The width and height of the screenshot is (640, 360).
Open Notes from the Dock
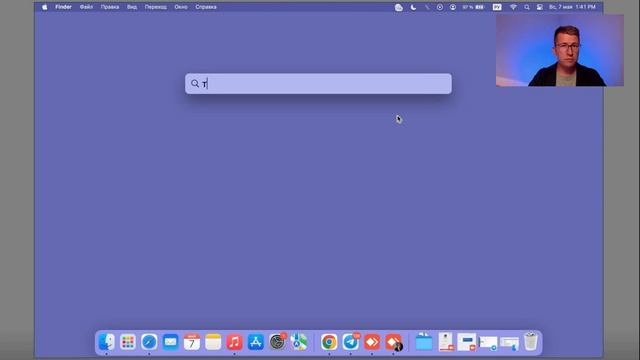213,342
